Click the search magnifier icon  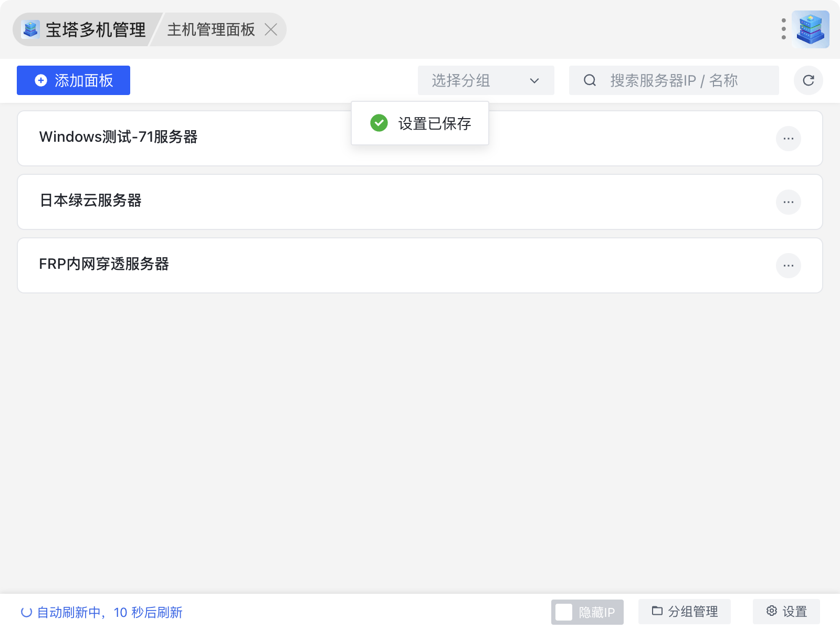pyautogui.click(x=590, y=80)
